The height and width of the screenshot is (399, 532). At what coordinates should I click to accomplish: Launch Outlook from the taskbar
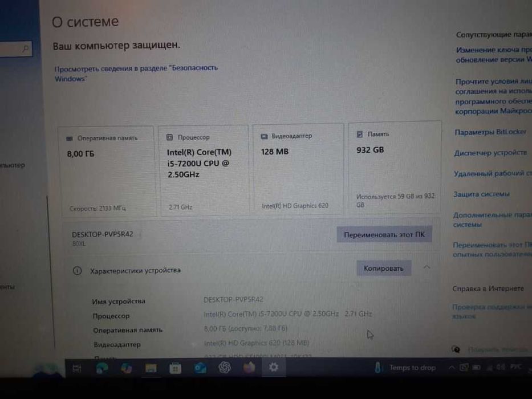click(x=200, y=368)
